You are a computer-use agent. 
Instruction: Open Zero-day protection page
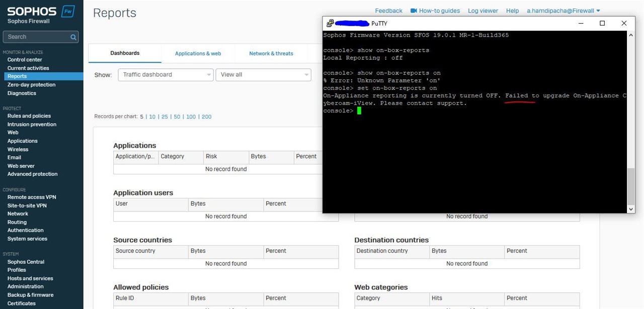pos(31,85)
